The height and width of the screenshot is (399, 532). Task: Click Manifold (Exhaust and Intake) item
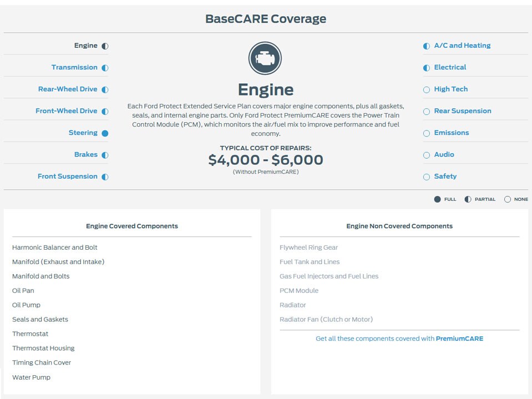[x=58, y=262]
